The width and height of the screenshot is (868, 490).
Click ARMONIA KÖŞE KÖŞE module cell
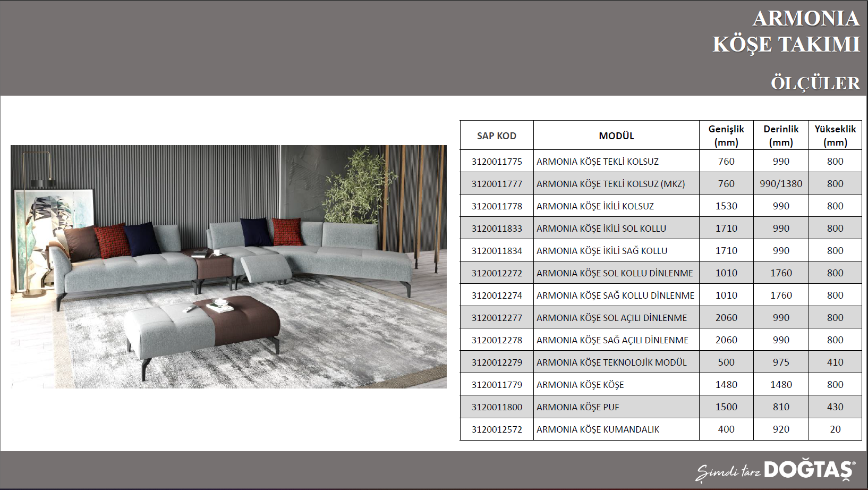click(x=616, y=385)
